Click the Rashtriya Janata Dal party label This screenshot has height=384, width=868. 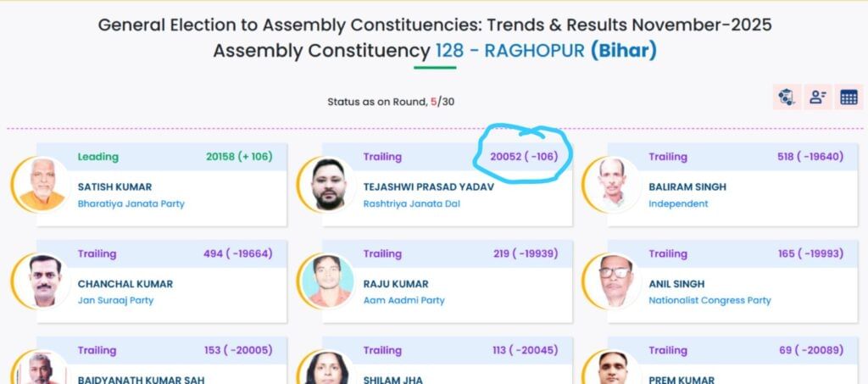(x=411, y=203)
